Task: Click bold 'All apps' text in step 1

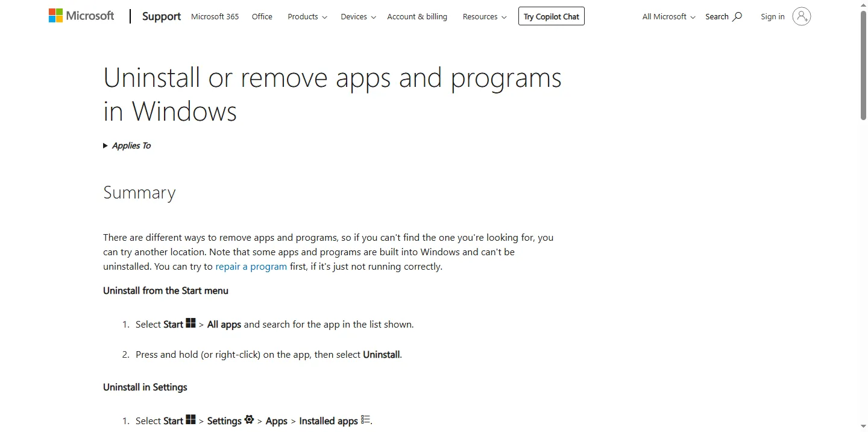Action: (224, 324)
